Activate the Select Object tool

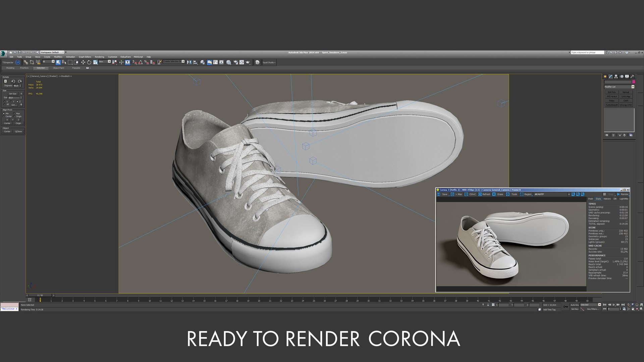click(x=58, y=62)
